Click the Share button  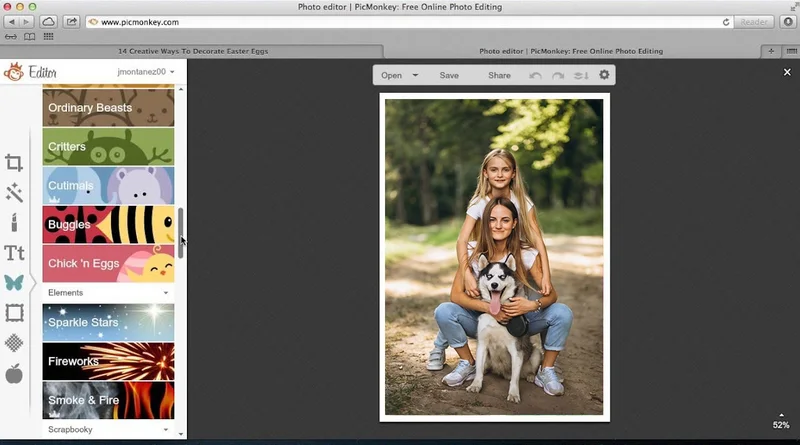pos(499,75)
